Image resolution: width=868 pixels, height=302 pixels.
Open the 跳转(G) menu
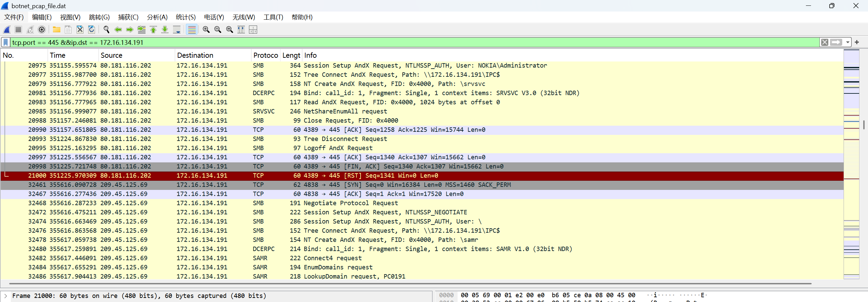pos(99,17)
